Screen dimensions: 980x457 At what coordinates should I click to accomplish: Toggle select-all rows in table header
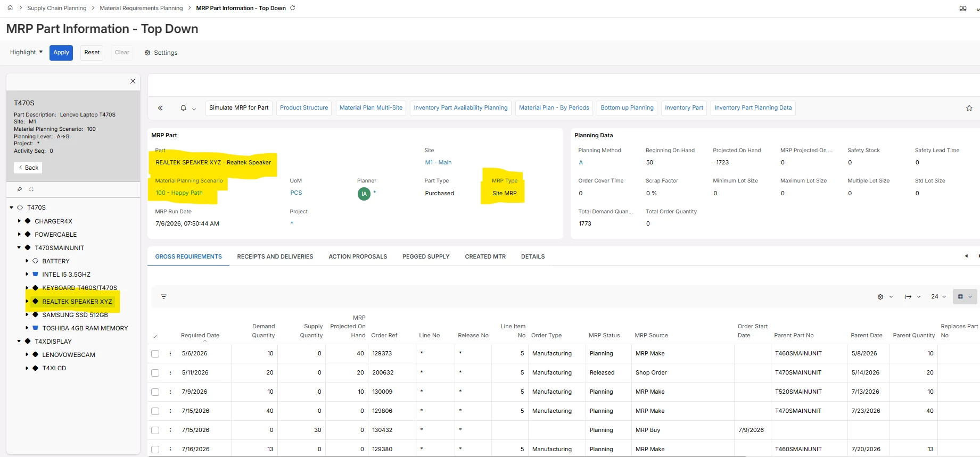[155, 336]
